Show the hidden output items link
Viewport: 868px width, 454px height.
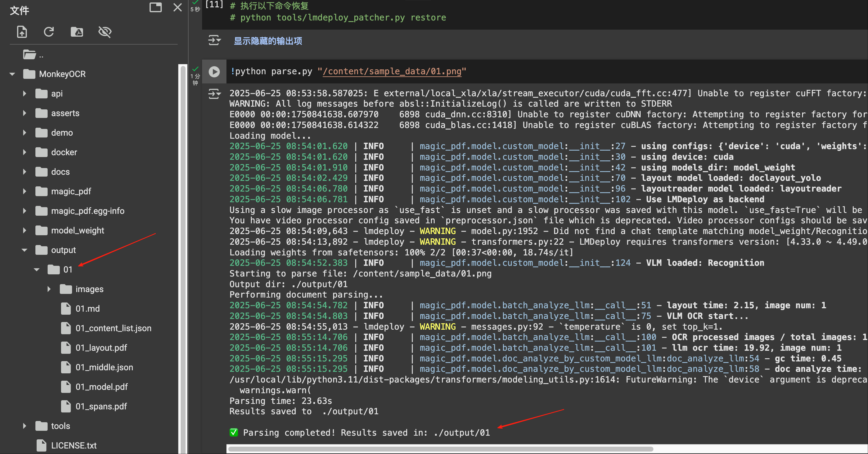tap(268, 41)
